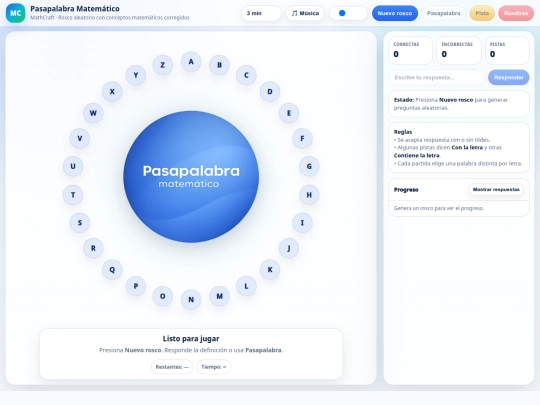The height and width of the screenshot is (405, 540).
Task: Select letter D on the rosco
Action: pos(270,92)
